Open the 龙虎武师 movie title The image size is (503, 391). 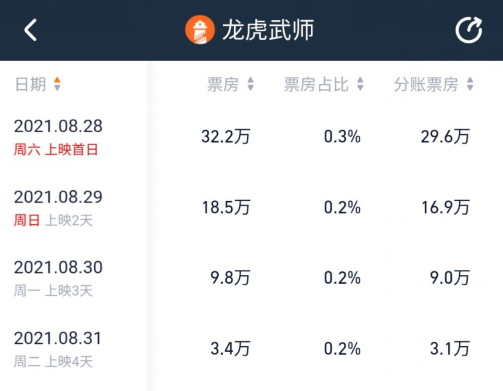click(x=268, y=30)
